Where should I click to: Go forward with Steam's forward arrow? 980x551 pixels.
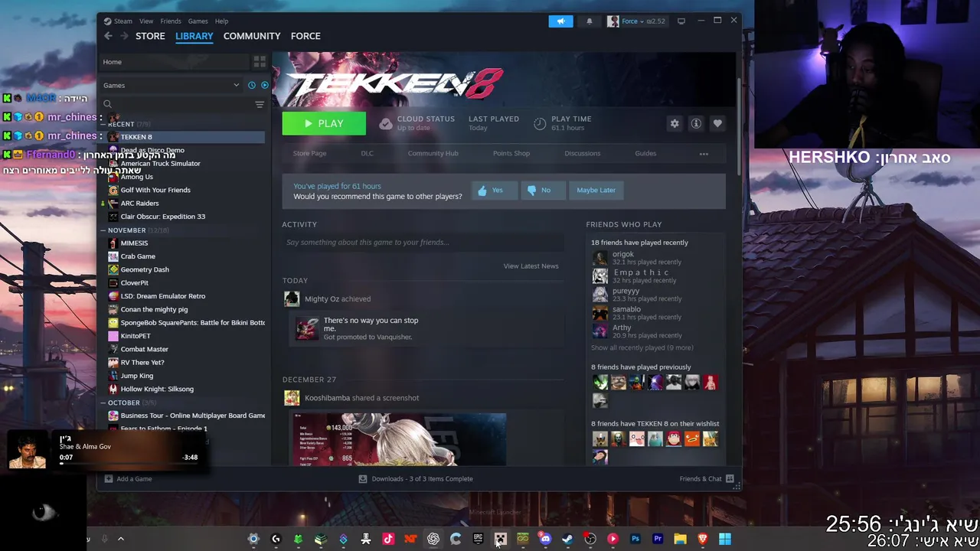124,36
